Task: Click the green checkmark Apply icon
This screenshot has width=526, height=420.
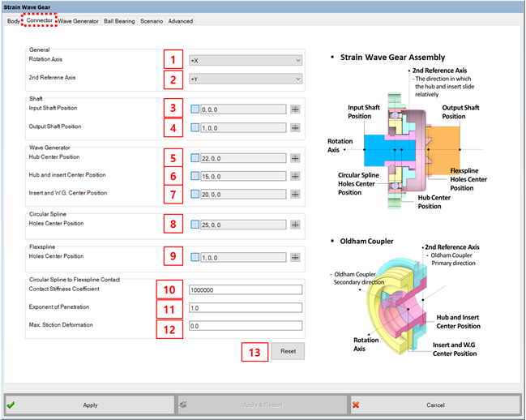Action: [11, 405]
